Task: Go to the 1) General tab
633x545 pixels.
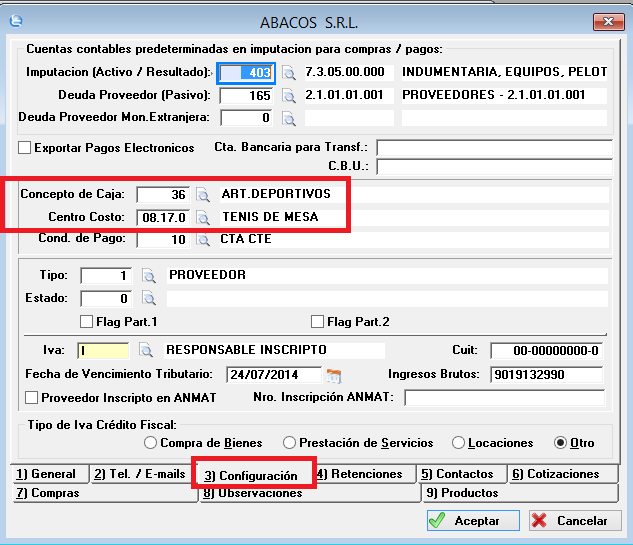Action: (47, 474)
